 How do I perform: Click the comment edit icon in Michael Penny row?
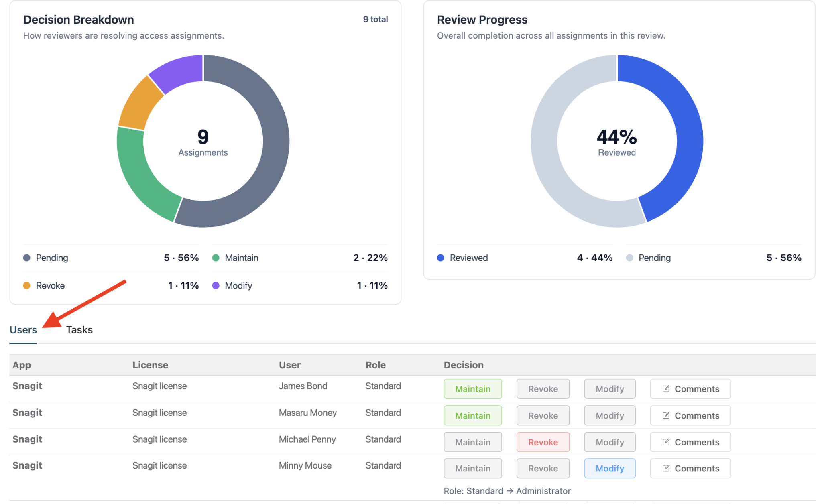coord(666,441)
